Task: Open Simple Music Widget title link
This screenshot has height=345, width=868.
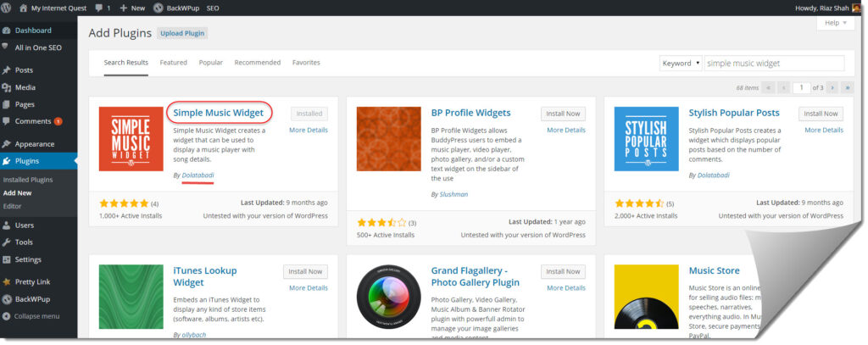Action: [218, 113]
